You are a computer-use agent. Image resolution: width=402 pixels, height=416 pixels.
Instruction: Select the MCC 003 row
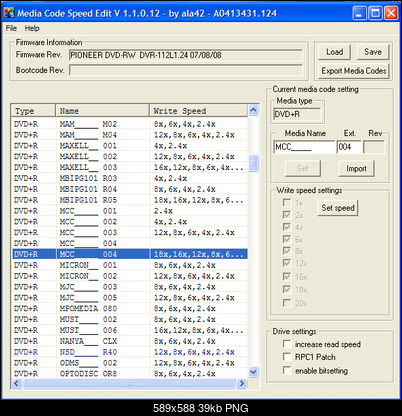(130, 232)
